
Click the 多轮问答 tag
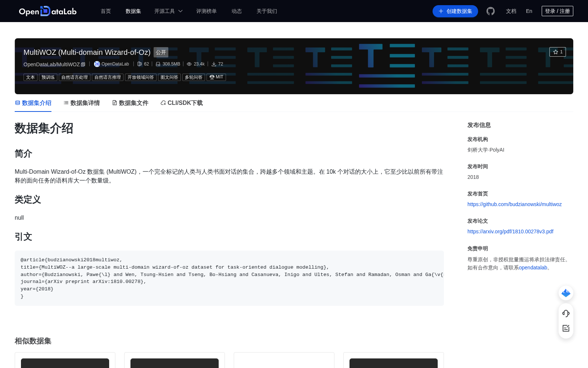[194, 77]
